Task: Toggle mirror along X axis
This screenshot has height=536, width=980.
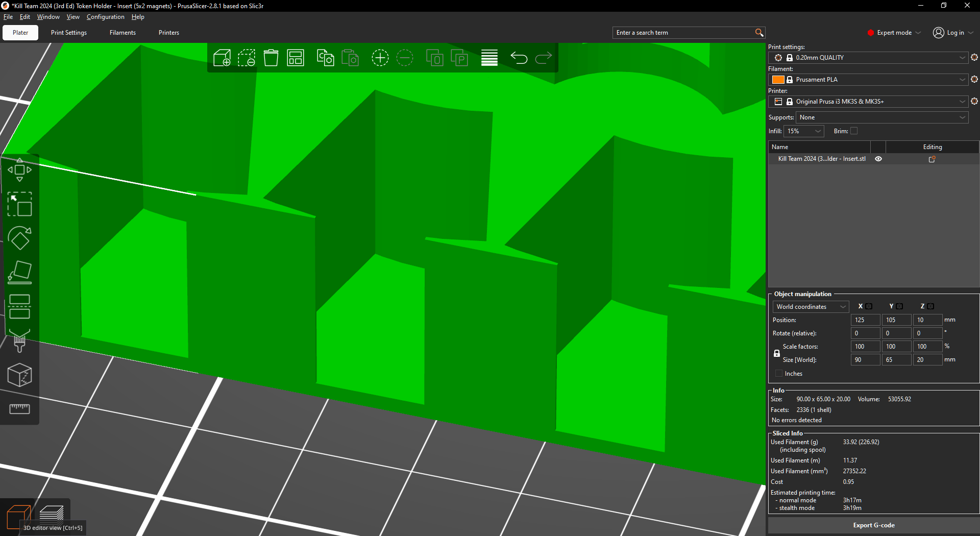Action: pos(869,306)
